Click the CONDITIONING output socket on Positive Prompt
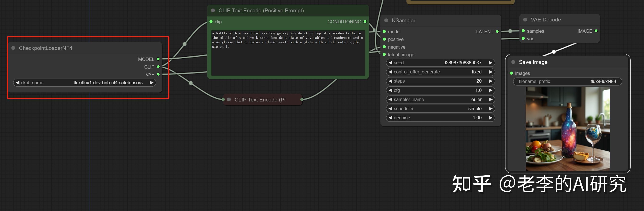Screen dimensions: 644x211 pos(365,21)
